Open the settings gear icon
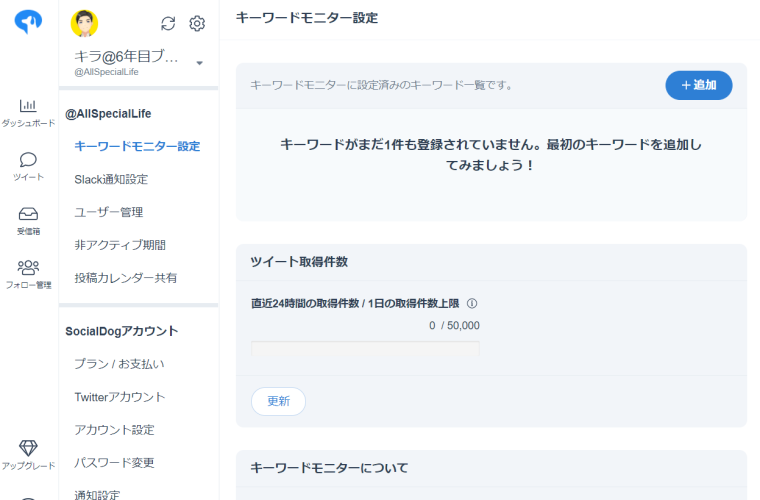The width and height of the screenshot is (760, 500). pos(197,23)
